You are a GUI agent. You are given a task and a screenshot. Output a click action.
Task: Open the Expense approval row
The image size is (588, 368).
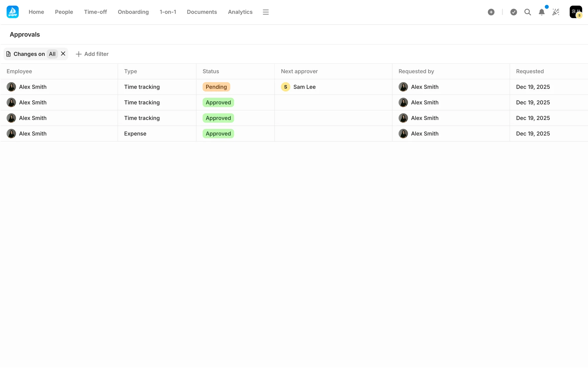coord(135,134)
